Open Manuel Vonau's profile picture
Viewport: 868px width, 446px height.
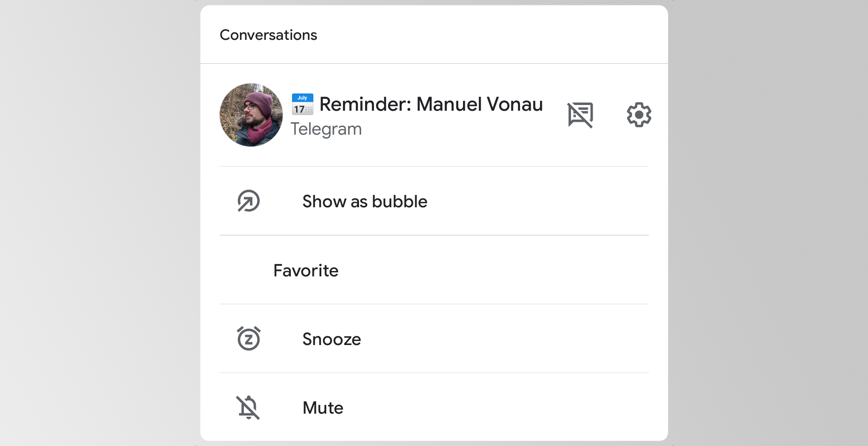251,115
